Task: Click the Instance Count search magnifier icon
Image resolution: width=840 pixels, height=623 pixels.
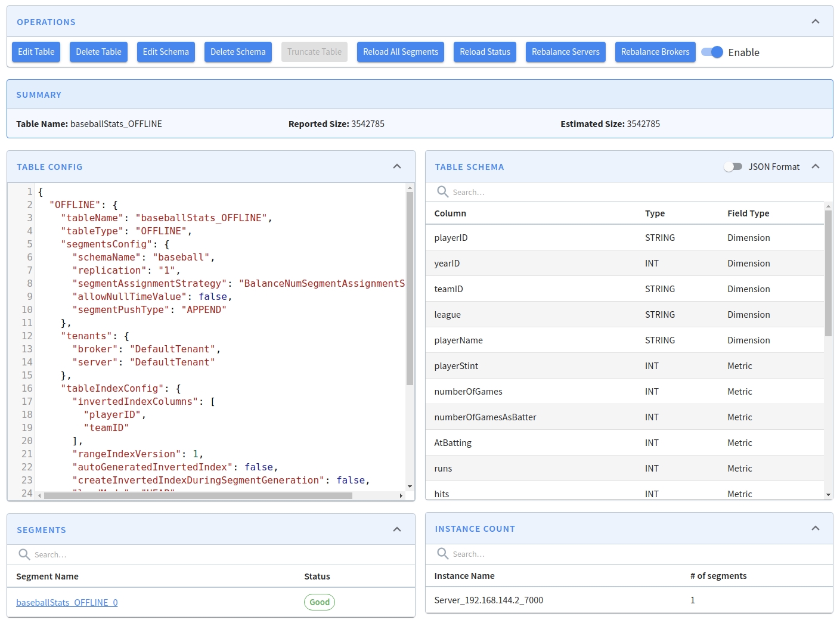Action: click(442, 554)
